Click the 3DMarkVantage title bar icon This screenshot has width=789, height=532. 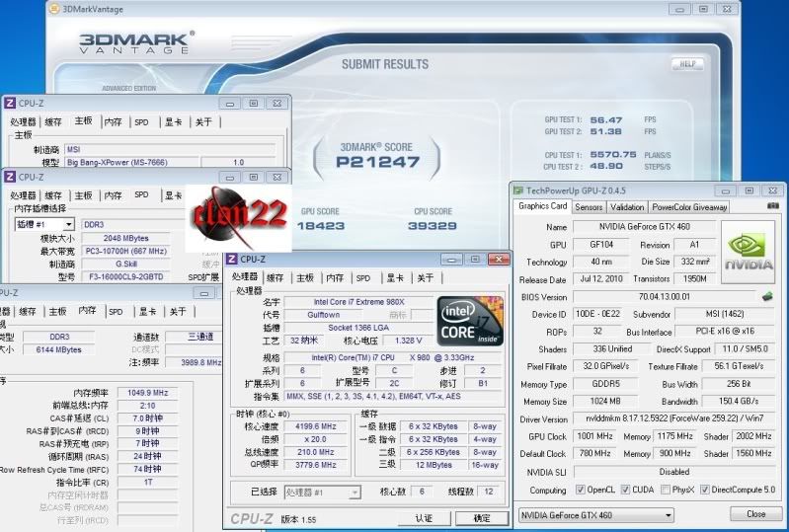click(x=54, y=9)
